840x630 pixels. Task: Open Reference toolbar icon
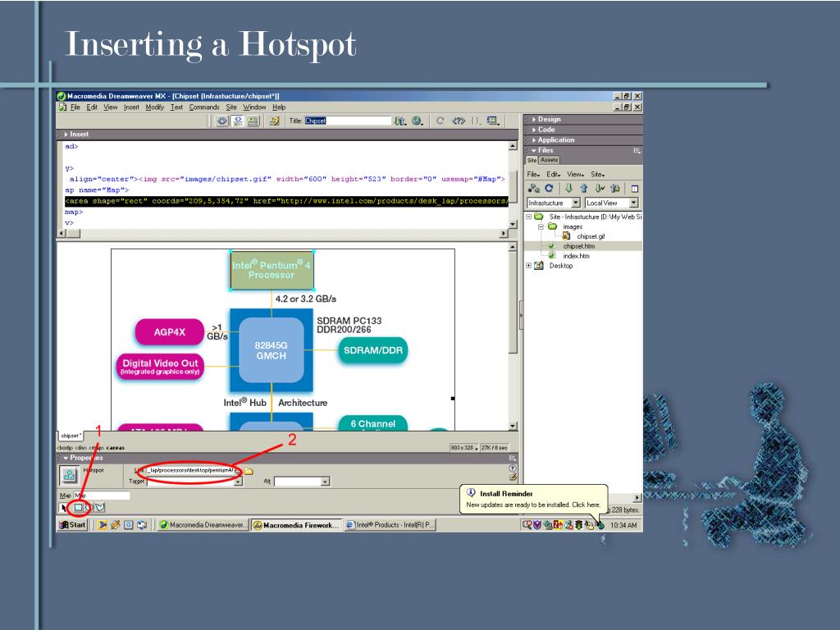pos(459,121)
